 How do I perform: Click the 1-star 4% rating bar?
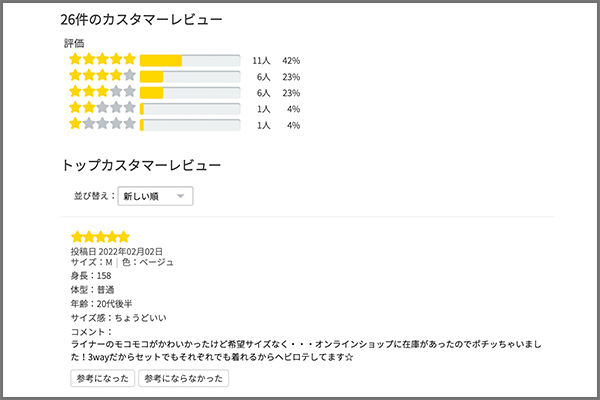190,124
